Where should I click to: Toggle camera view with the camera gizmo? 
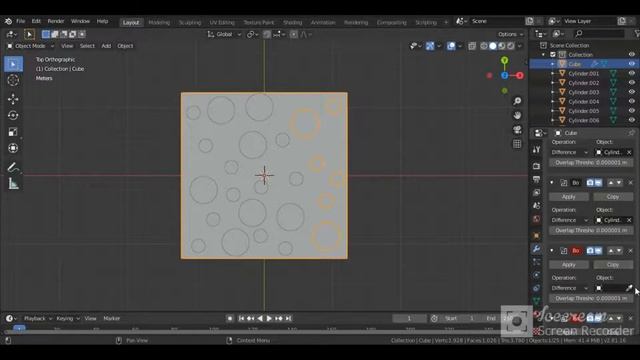pos(517,130)
